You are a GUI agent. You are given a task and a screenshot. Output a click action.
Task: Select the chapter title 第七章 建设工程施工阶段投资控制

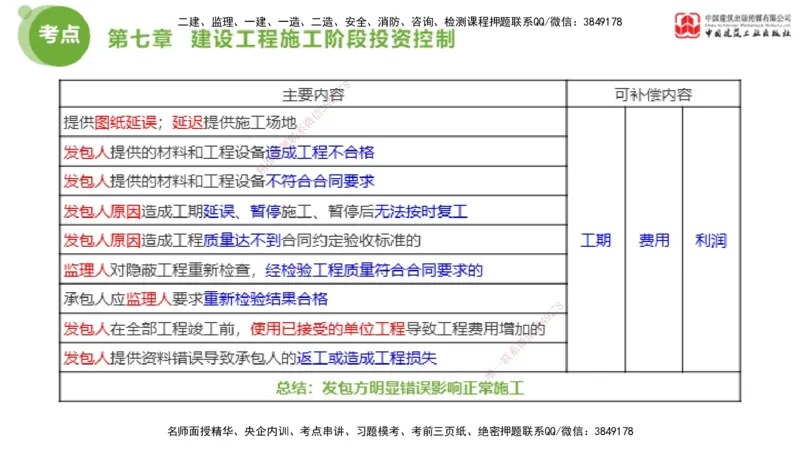click(x=281, y=39)
